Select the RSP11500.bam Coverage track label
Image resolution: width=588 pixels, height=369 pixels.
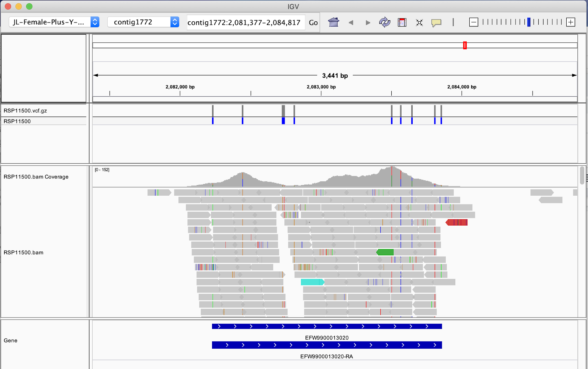[x=36, y=177]
